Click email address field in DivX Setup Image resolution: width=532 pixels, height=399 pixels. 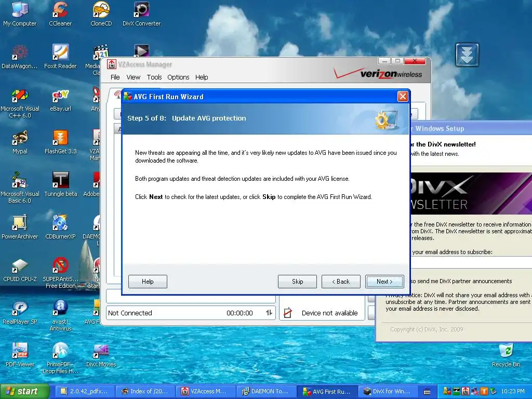471,262
